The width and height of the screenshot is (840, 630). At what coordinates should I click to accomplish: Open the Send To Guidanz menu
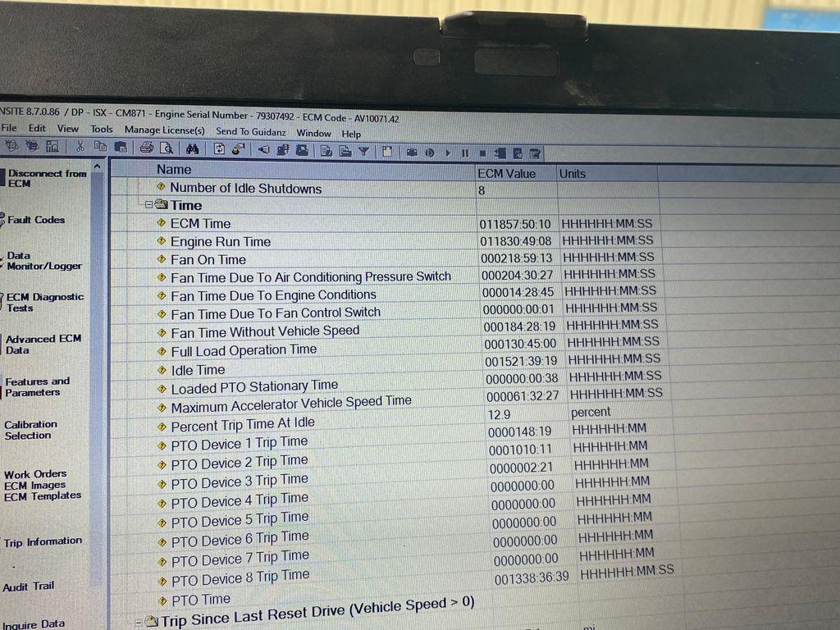click(x=251, y=132)
